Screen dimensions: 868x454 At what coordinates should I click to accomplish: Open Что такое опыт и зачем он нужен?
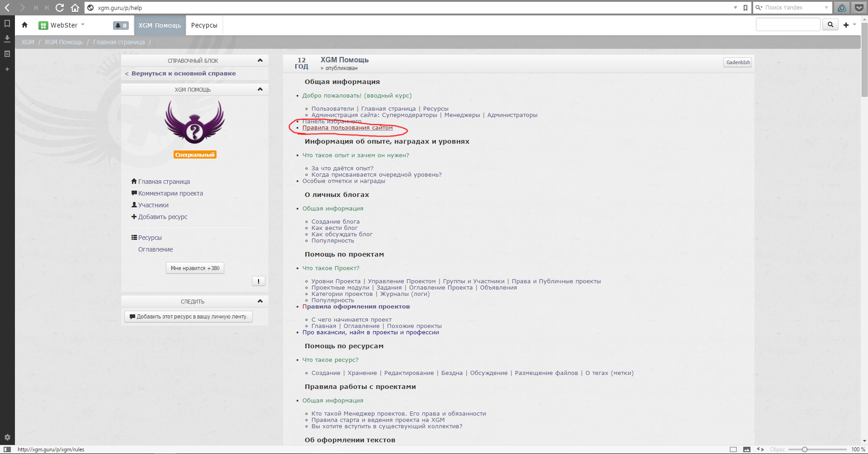pyautogui.click(x=356, y=155)
